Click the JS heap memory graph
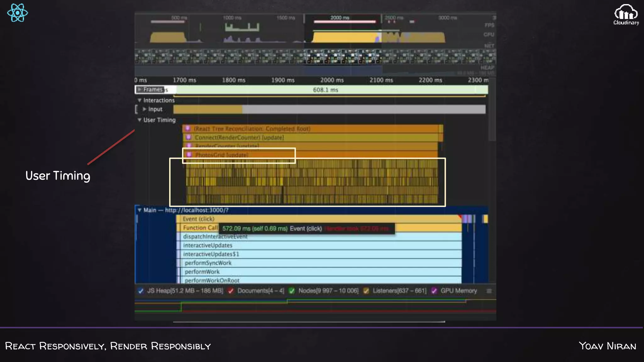This screenshot has width=644, height=362. [x=315, y=305]
